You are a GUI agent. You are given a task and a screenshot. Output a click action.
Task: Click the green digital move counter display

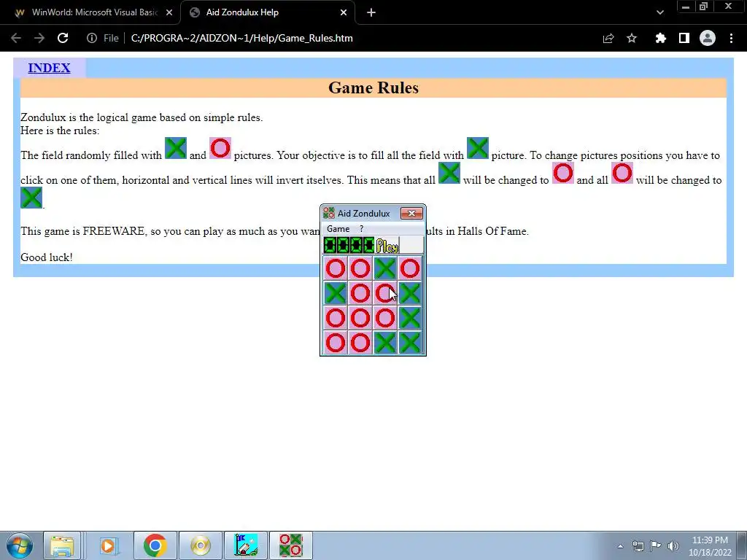[x=349, y=246]
